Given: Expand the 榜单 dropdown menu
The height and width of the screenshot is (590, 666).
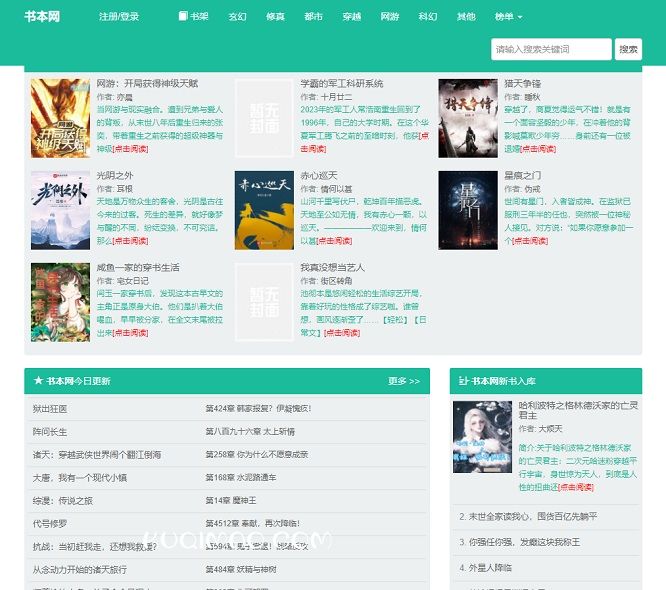Looking at the screenshot, I should pos(508,17).
